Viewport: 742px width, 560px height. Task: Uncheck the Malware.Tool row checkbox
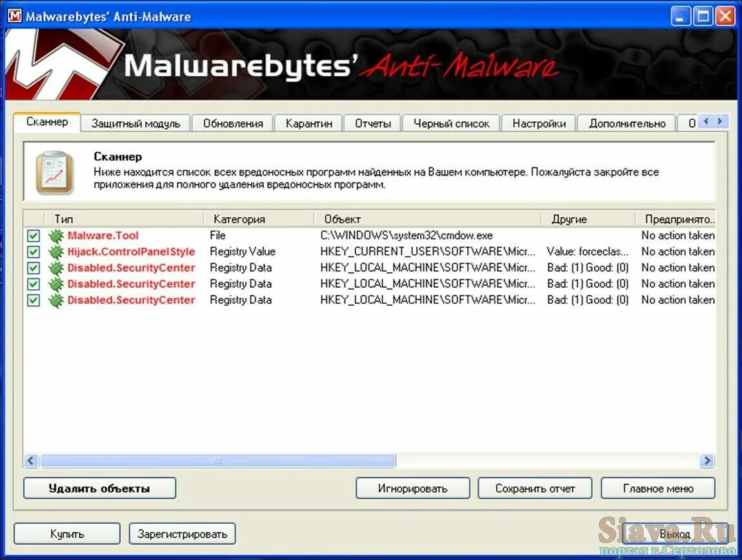click(33, 235)
